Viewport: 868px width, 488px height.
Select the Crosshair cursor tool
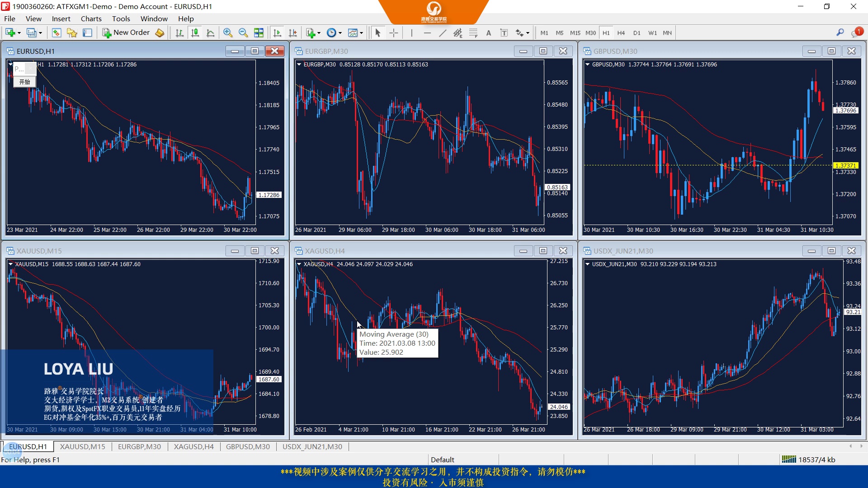393,33
